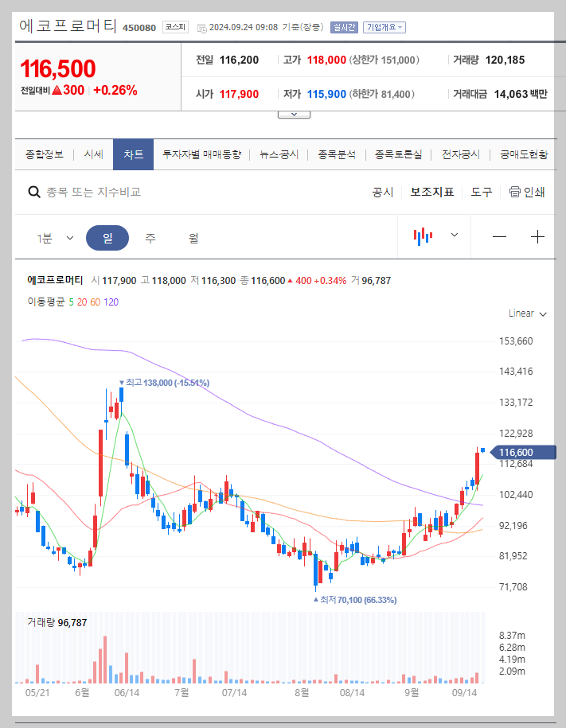This screenshot has width=566, height=728.
Task: Switch chart to 주 weekly view
Action: click(x=150, y=237)
